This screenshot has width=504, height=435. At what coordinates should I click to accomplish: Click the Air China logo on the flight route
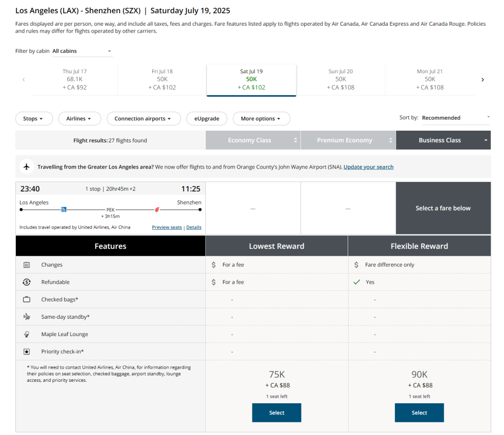pyautogui.click(x=157, y=210)
